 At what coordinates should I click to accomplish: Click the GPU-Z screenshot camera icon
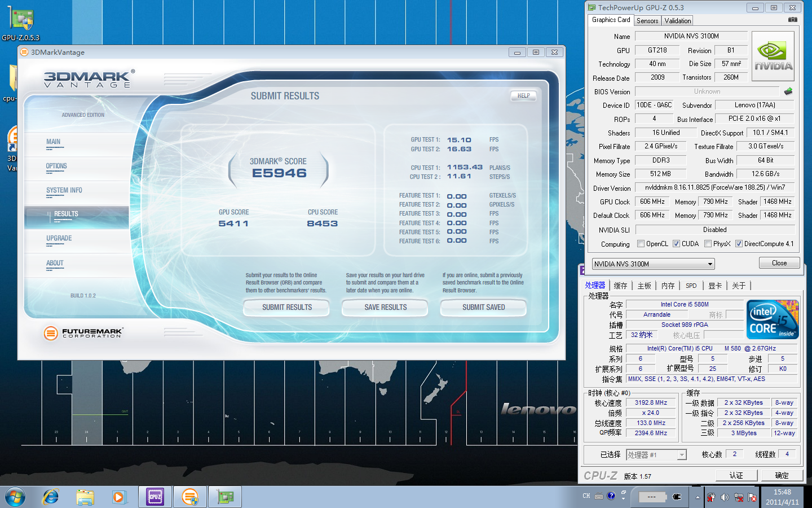click(x=792, y=20)
